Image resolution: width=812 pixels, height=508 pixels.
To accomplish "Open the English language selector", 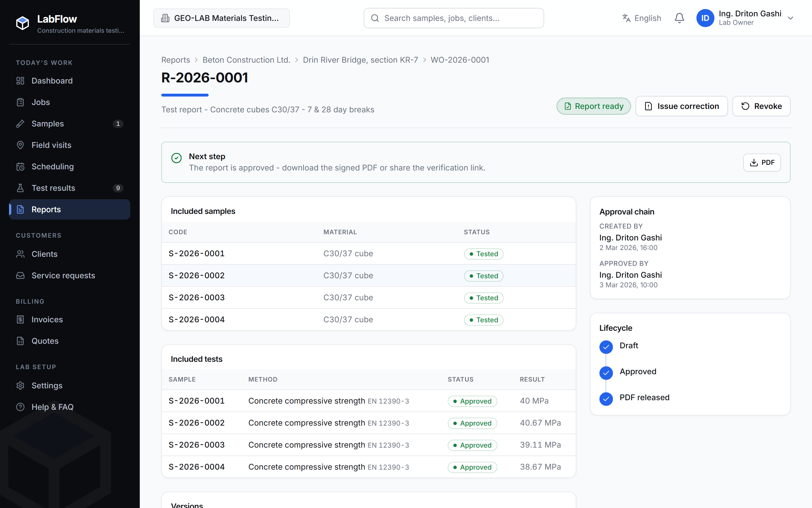I will 641,18.
